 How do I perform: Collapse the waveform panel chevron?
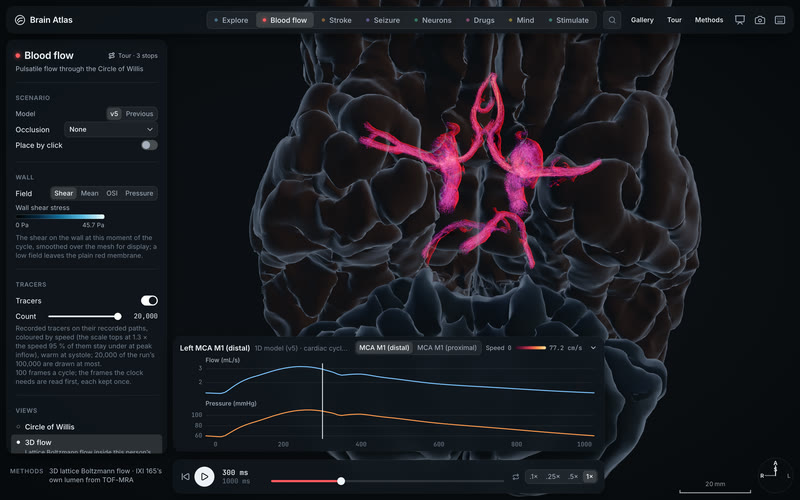pos(593,348)
